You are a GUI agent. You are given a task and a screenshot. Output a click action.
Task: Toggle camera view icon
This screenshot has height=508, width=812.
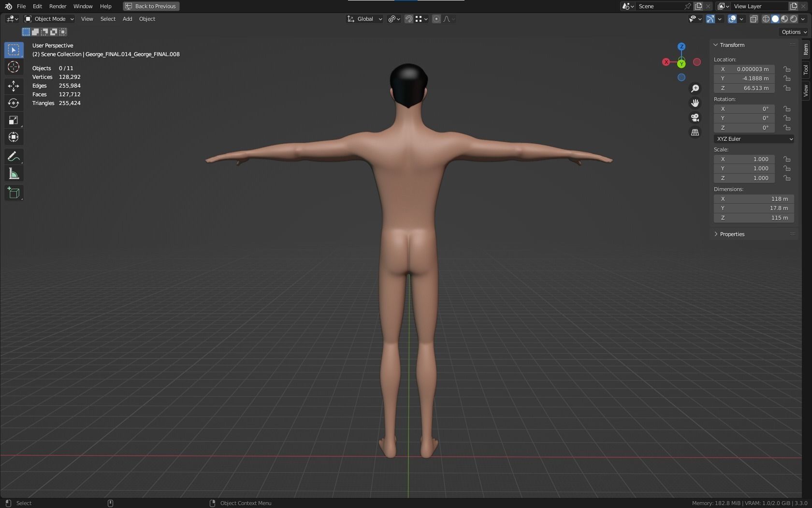click(x=695, y=118)
